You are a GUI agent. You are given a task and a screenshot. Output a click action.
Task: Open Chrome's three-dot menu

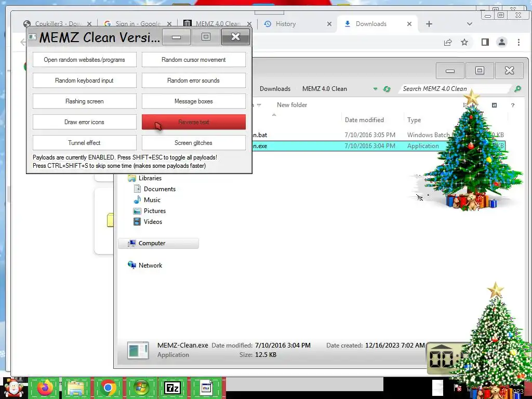coord(518,42)
